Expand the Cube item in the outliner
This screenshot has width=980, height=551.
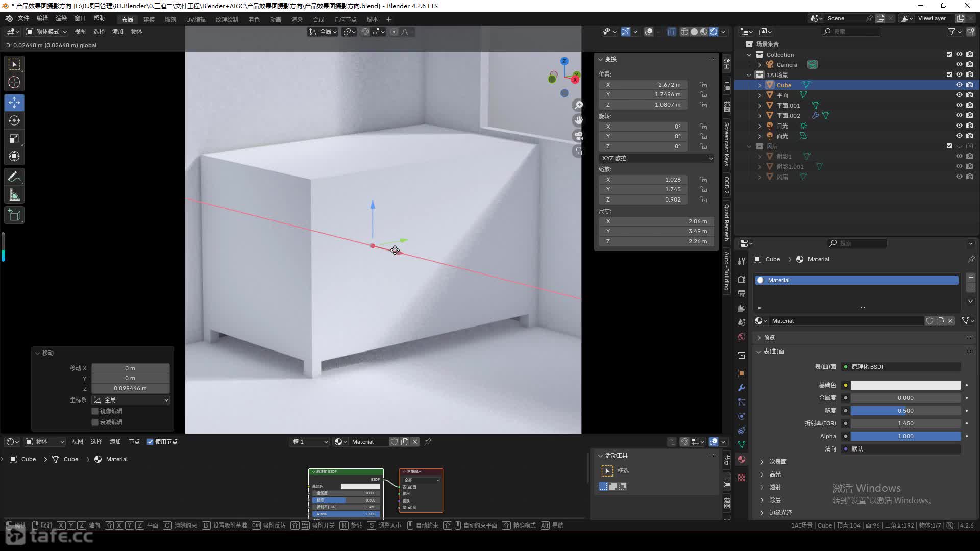coord(759,85)
